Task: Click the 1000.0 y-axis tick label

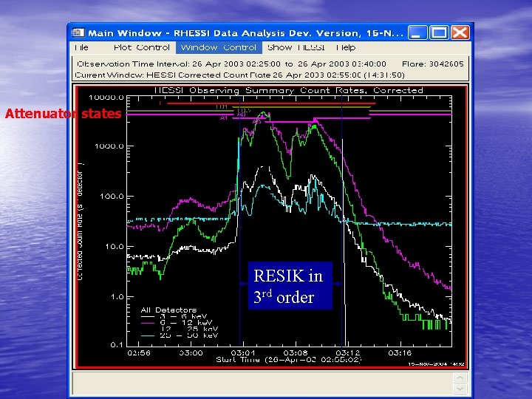Action: (109, 146)
